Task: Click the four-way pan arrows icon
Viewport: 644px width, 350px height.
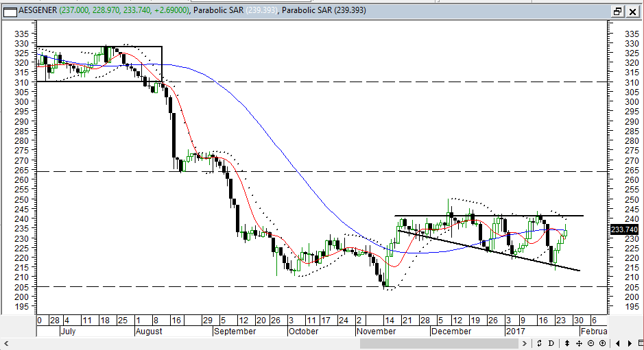Action: [579, 343]
